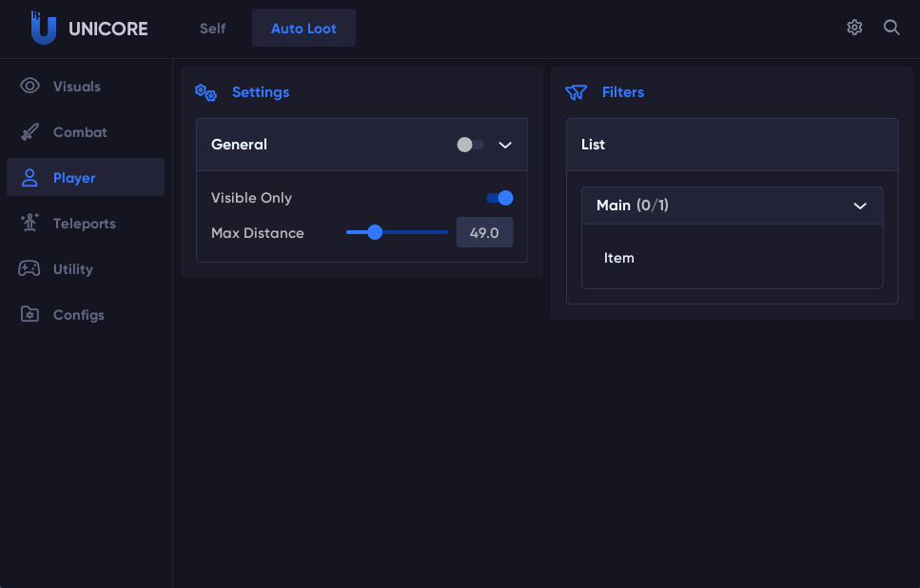Click the Unicore logo icon
Viewport: 920px width, 588px height.
tap(43, 29)
